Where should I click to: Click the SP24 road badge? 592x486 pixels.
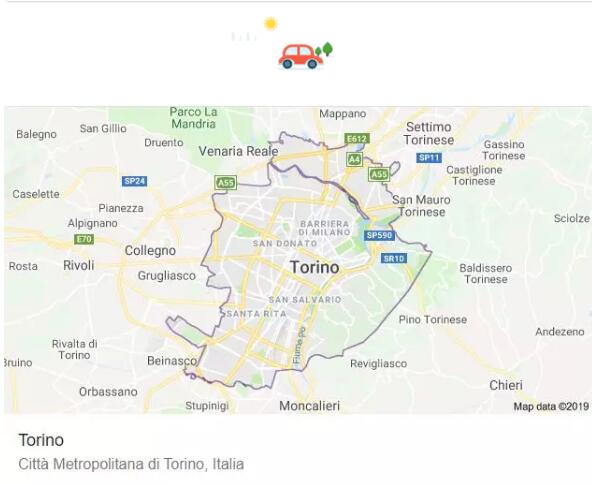coord(134,181)
